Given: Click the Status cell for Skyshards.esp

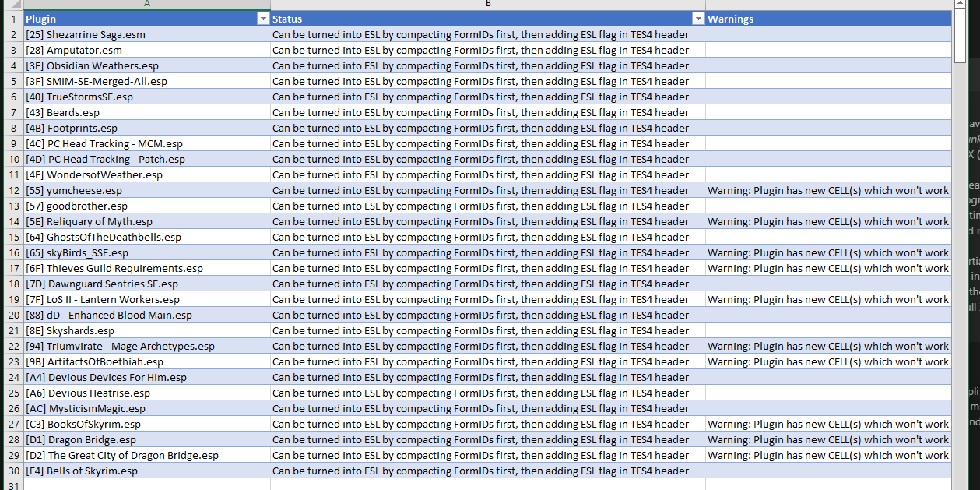Looking at the screenshot, I should [488, 330].
